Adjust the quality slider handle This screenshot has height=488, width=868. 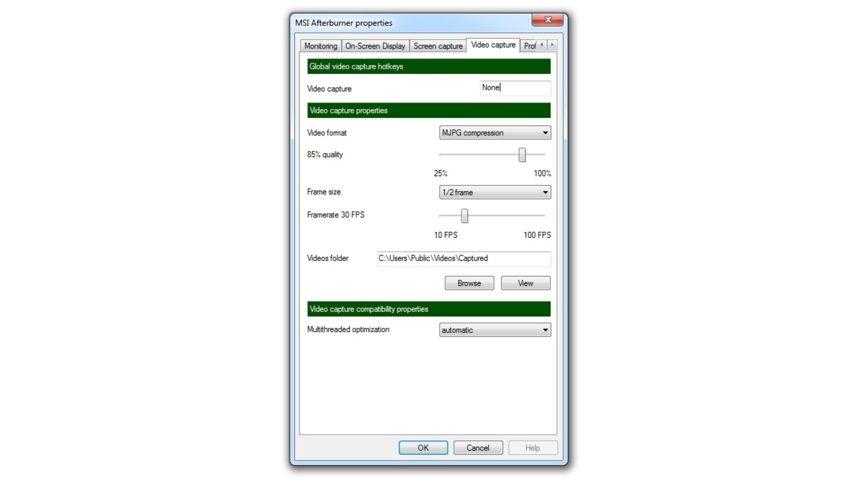[x=522, y=155]
